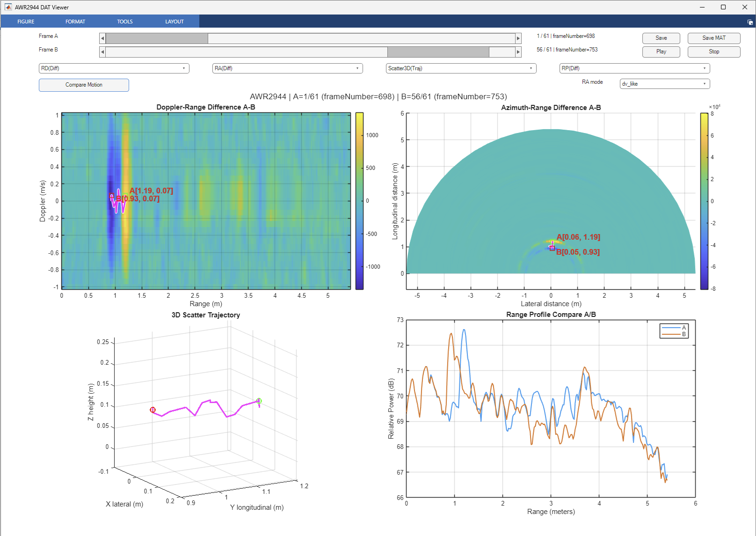Click Frame B slider right arrow
This screenshot has height=536, width=756.
pyautogui.click(x=518, y=52)
